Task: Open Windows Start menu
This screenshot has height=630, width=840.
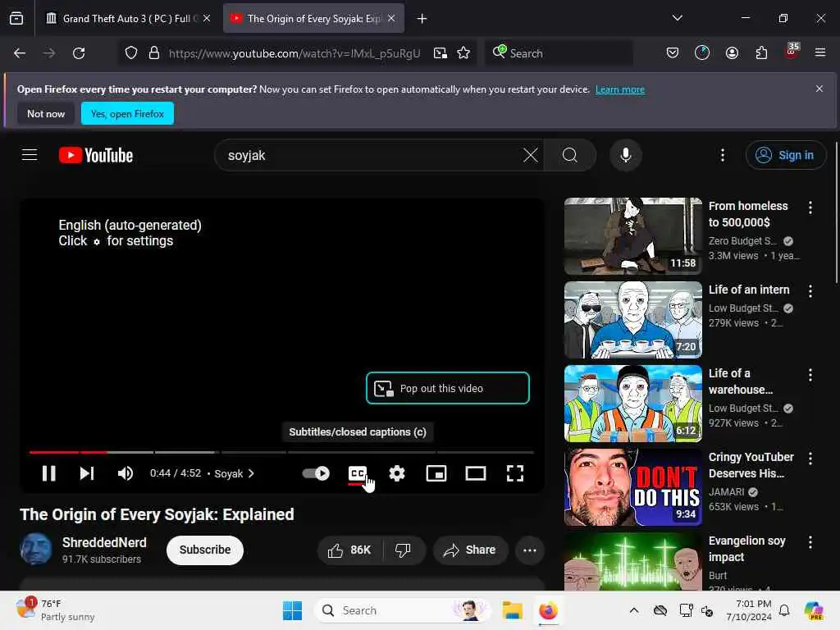Action: (293, 610)
